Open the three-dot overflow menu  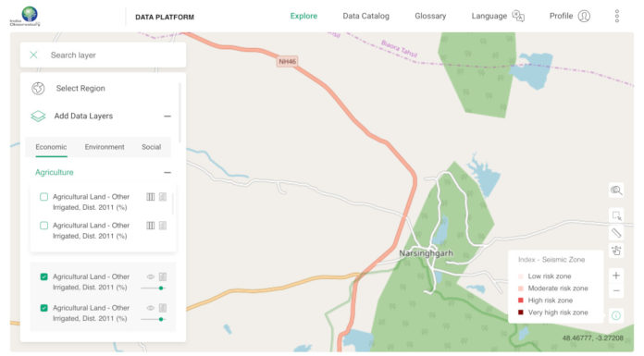(x=617, y=16)
